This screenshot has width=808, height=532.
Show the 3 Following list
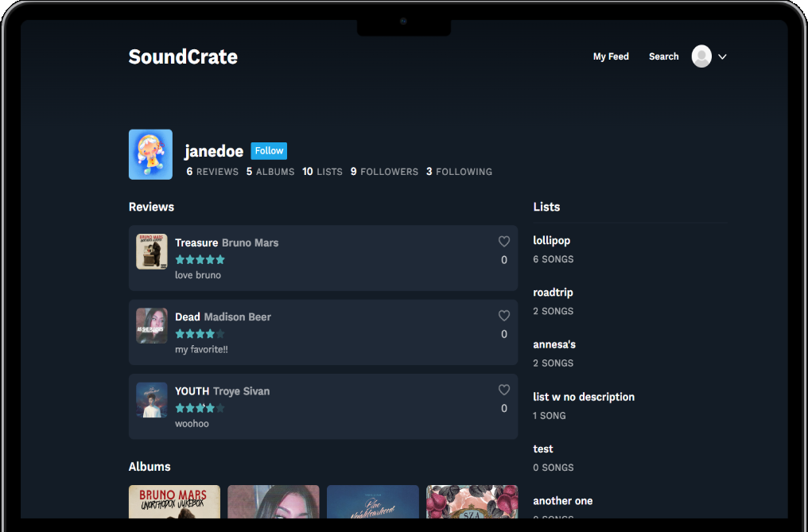(459, 172)
